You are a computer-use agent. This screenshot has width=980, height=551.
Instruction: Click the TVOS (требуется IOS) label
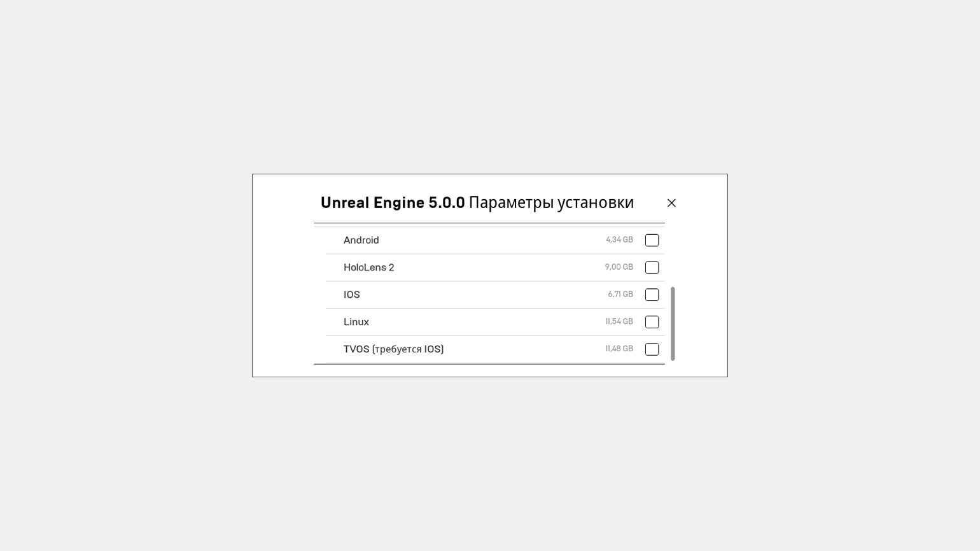[x=393, y=349]
